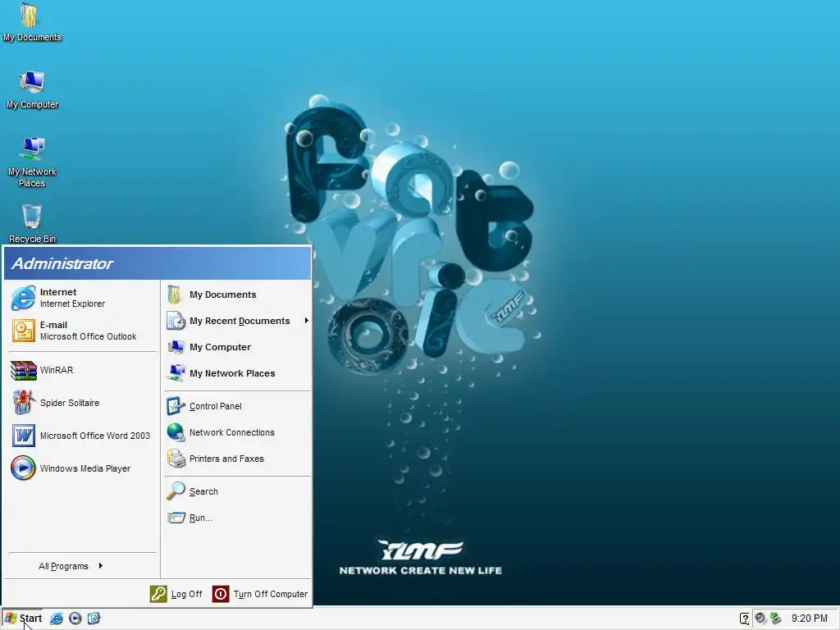Click the network connection tray icon
This screenshot has width=840, height=630.
click(775, 619)
